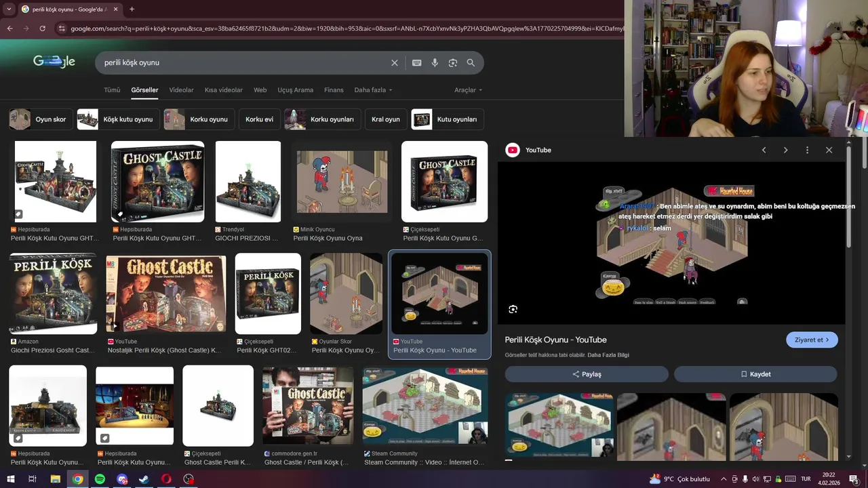Open the volume icon in system tray

click(x=756, y=479)
